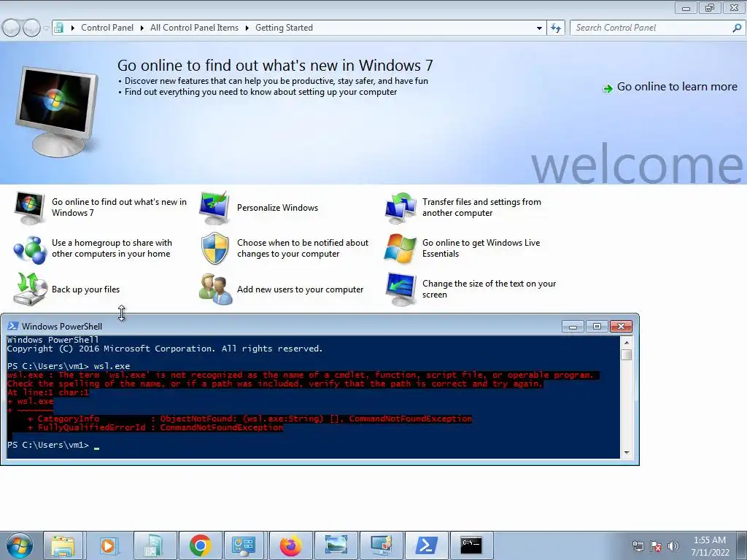Expand the address bar history dropdown
Viewport: 747px width, 560px height.
[x=539, y=28]
